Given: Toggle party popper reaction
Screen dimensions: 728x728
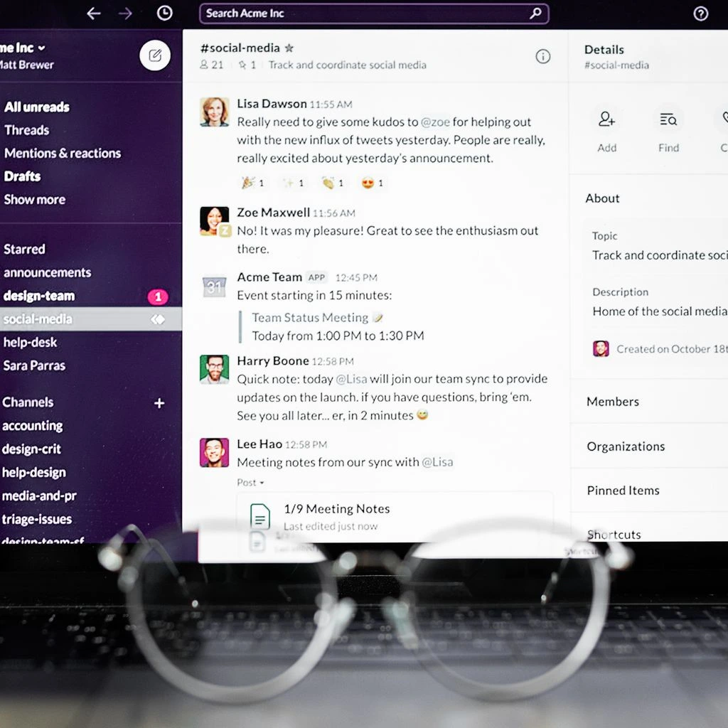Looking at the screenshot, I should point(252,183).
